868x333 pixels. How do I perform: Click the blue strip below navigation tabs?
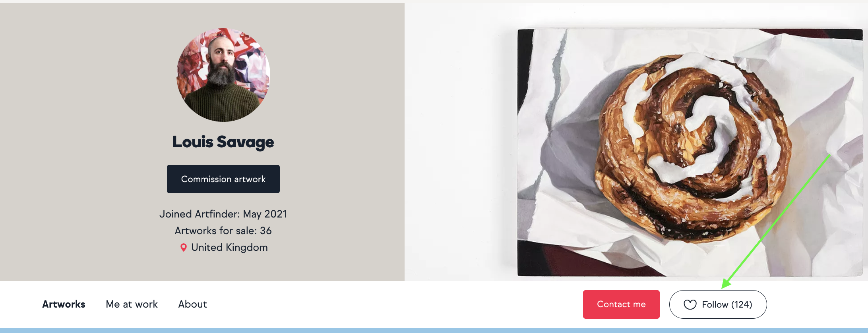click(434, 331)
